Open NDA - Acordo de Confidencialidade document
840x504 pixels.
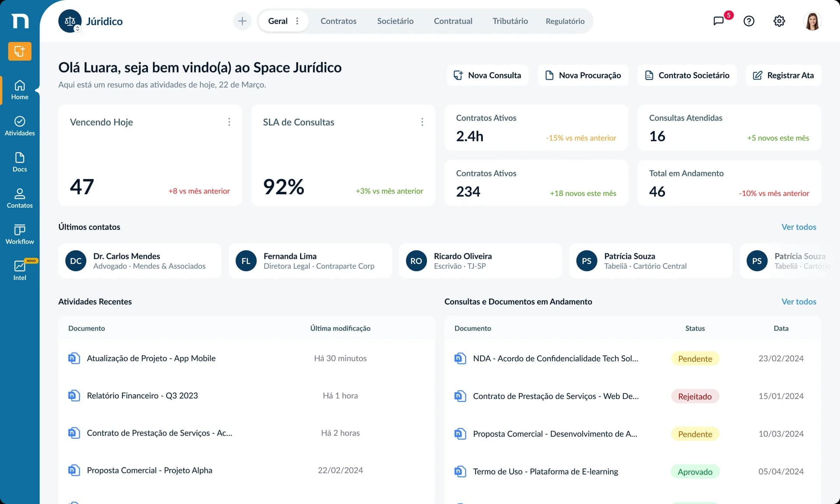click(555, 359)
